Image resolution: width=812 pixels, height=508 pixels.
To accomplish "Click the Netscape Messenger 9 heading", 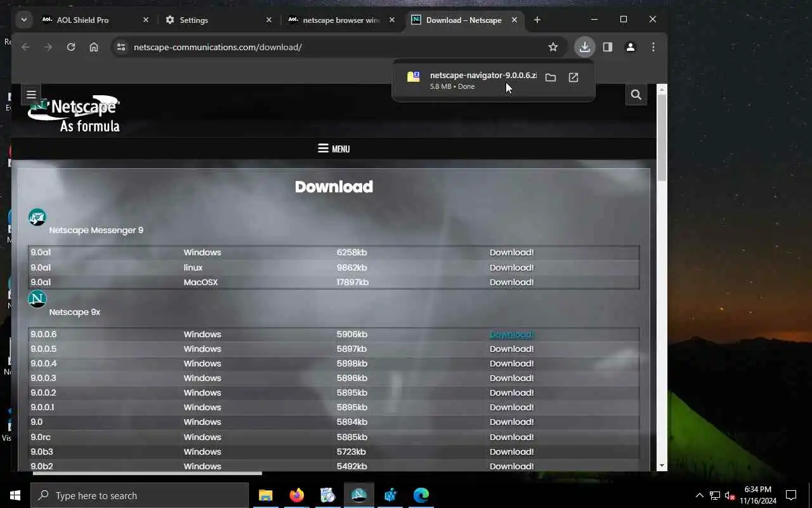I will (96, 230).
